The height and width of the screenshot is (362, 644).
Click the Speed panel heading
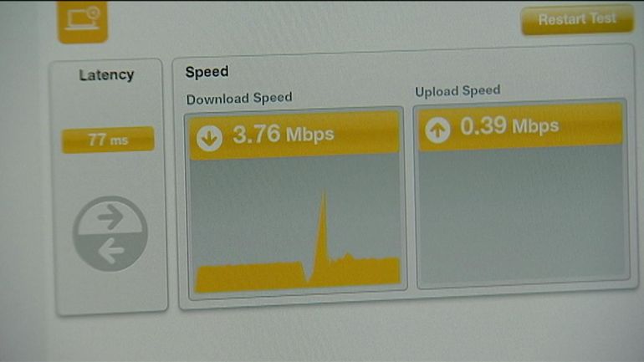point(207,72)
